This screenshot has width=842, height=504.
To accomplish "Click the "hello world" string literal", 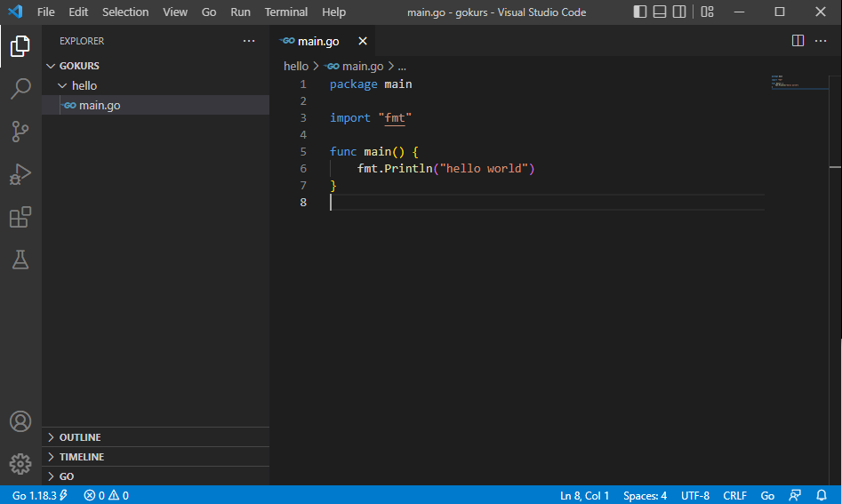I will [484, 169].
